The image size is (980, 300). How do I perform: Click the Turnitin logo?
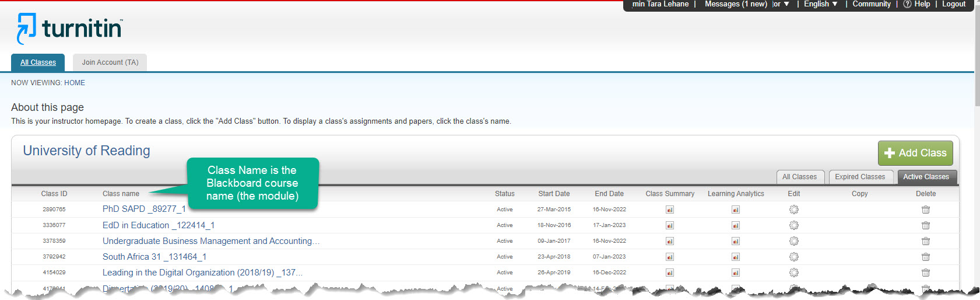coord(69,29)
